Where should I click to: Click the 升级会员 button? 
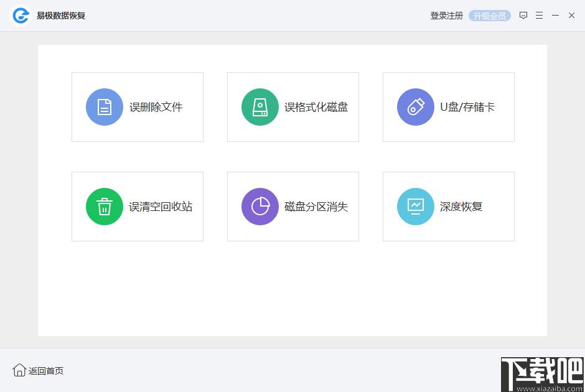490,16
